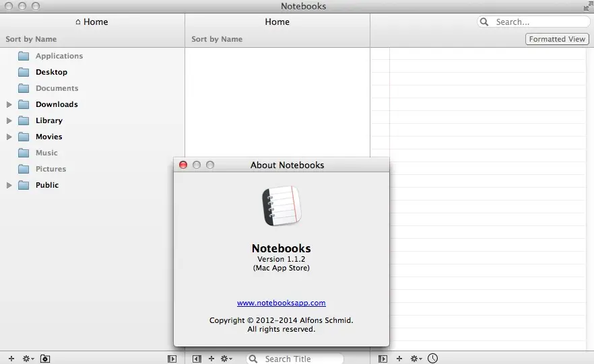Click the Search Title field
The width and height of the screenshot is (594, 364).
tap(295, 359)
